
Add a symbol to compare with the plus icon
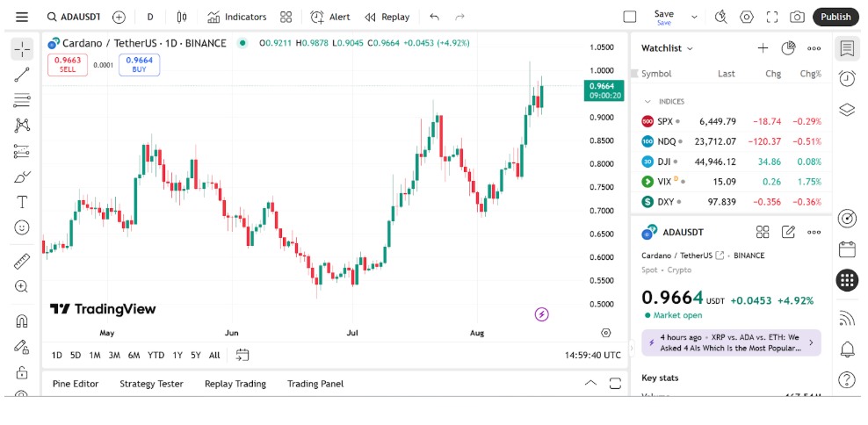(x=119, y=17)
